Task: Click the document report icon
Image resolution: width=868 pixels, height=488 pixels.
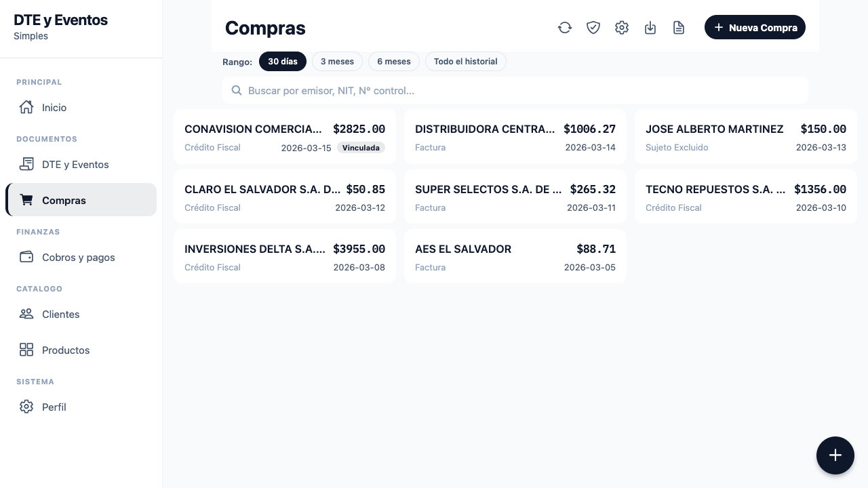Action: [679, 27]
